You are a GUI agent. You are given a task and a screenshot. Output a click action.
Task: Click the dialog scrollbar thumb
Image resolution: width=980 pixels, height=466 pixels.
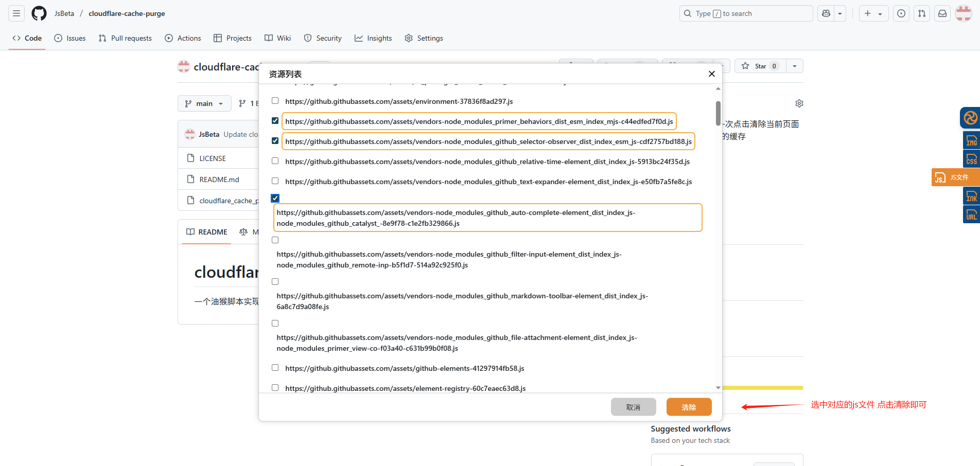(x=718, y=113)
